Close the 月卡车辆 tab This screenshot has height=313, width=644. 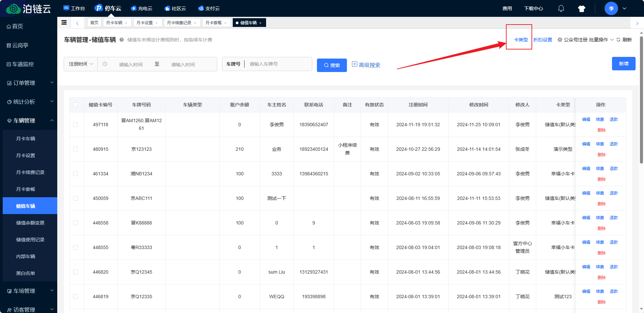[126, 23]
